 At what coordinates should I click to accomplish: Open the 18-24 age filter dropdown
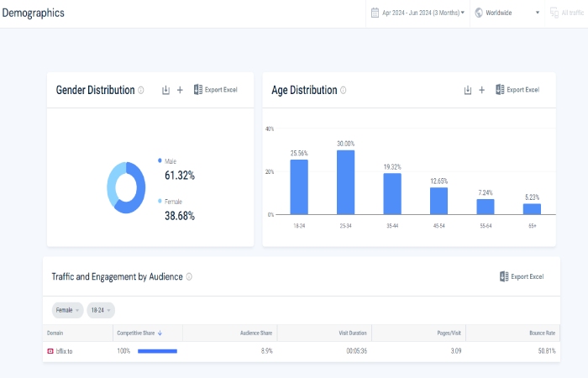(101, 310)
